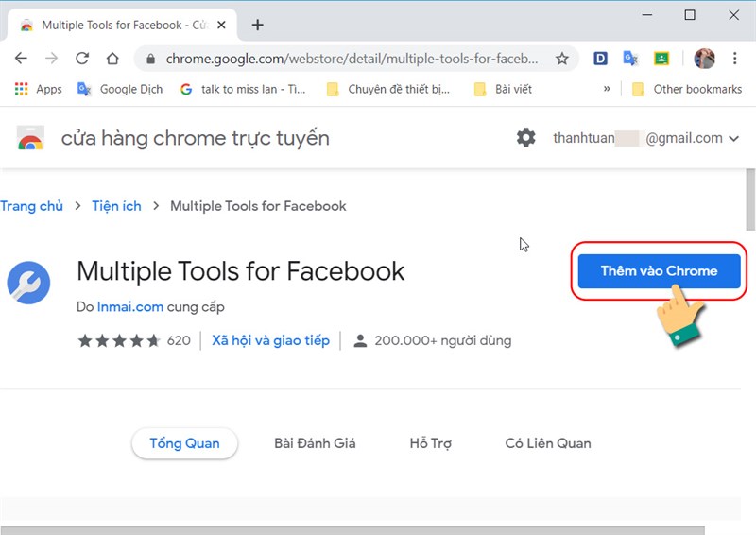Click the address bar URL
This screenshot has height=535, width=756.
pos(352,59)
